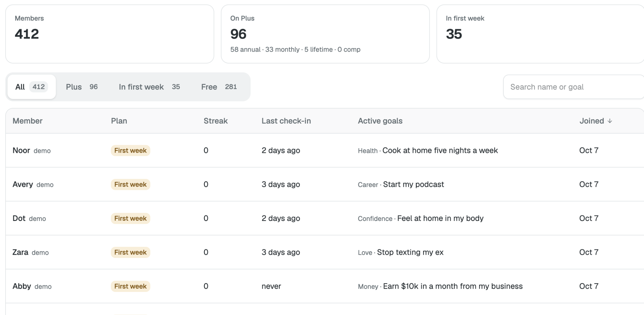The height and width of the screenshot is (315, 644).
Task: Show the Free 281 tab
Action: point(219,87)
